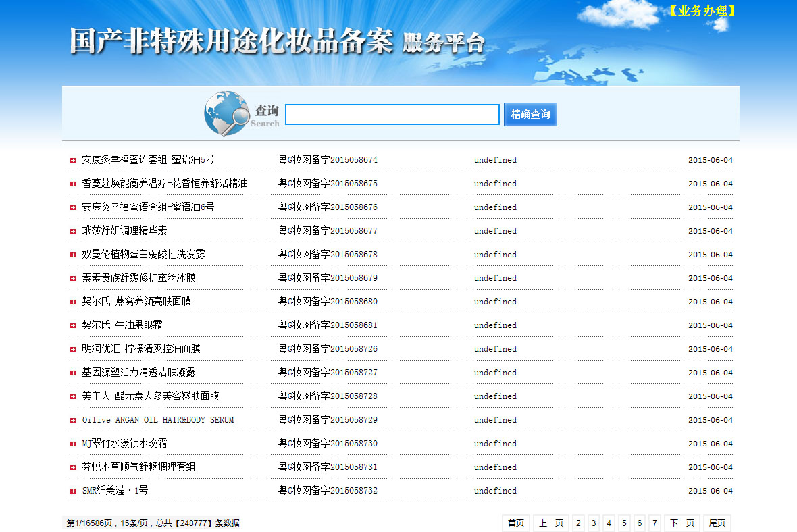The image size is (797, 532).
Task: Click red arrow icon beside 琭莎舒妍调理精华素
Action: point(73,231)
